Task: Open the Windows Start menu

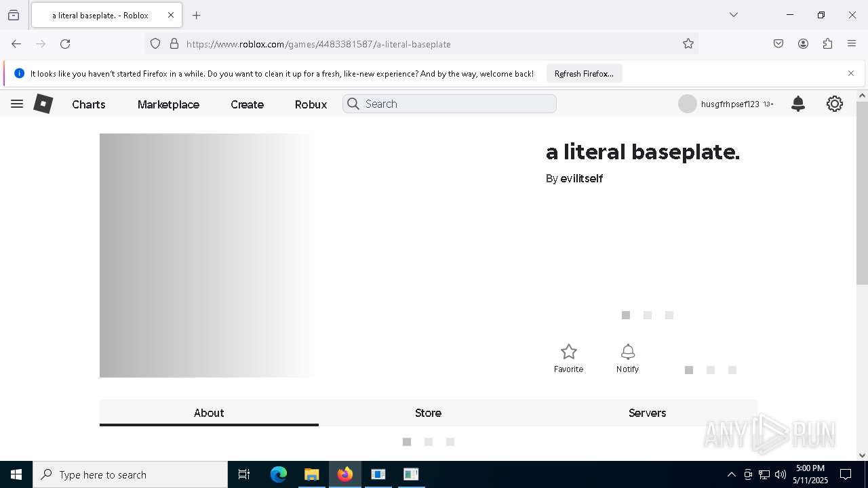Action: (x=16, y=474)
